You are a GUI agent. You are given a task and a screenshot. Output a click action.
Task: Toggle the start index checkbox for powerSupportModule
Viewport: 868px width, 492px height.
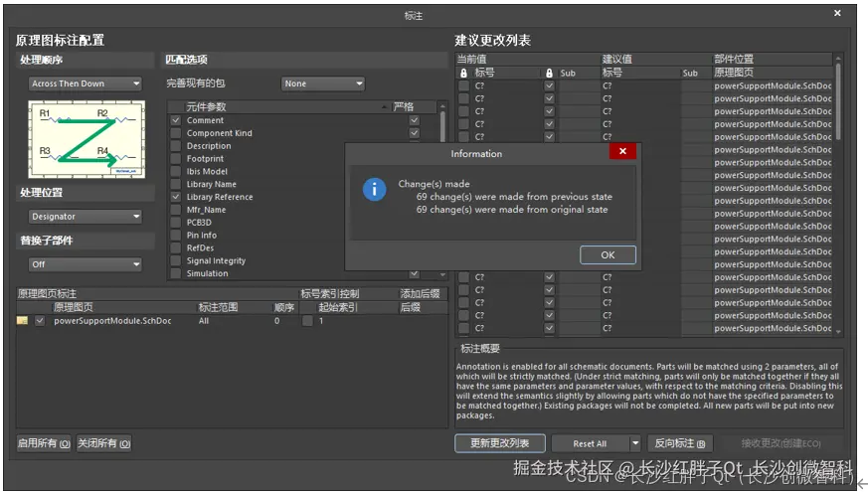pos(307,320)
